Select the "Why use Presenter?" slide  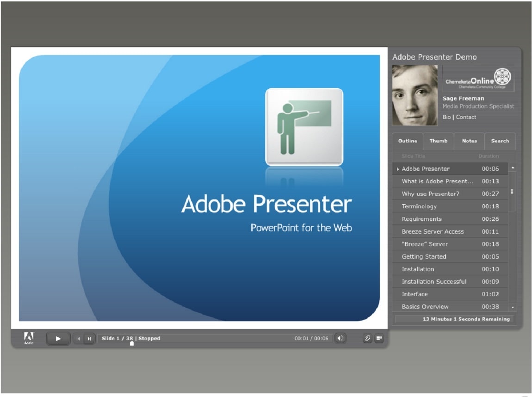430,193
